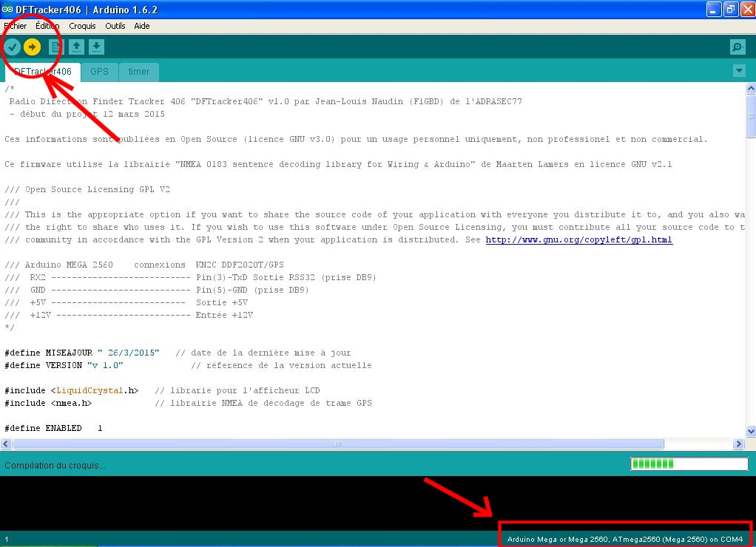Click the vertical scrollbar up arrow

[751, 88]
